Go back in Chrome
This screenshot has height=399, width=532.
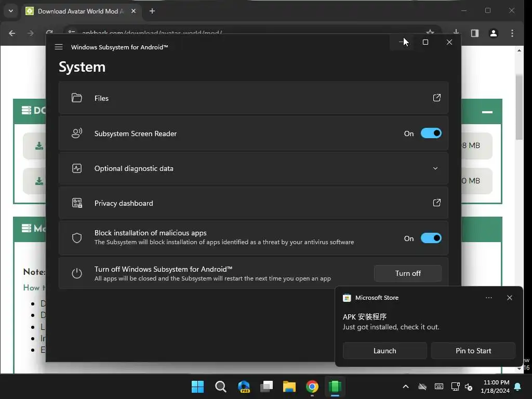coord(12,33)
